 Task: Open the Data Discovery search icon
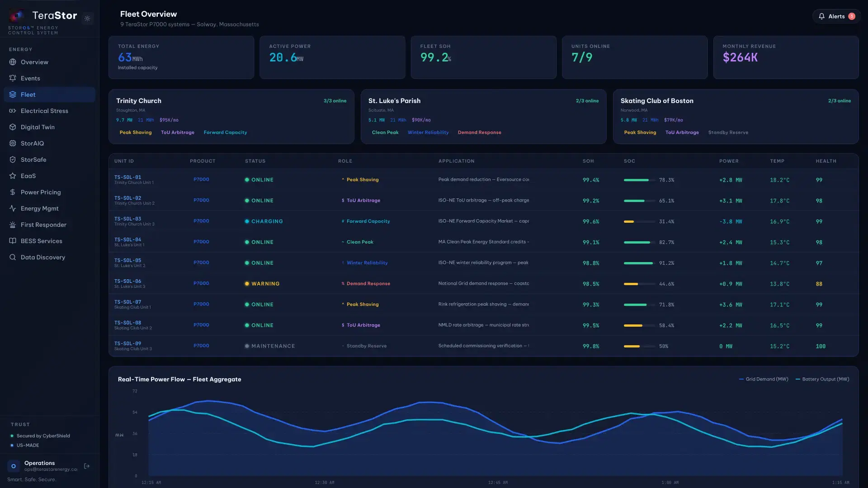(x=13, y=257)
